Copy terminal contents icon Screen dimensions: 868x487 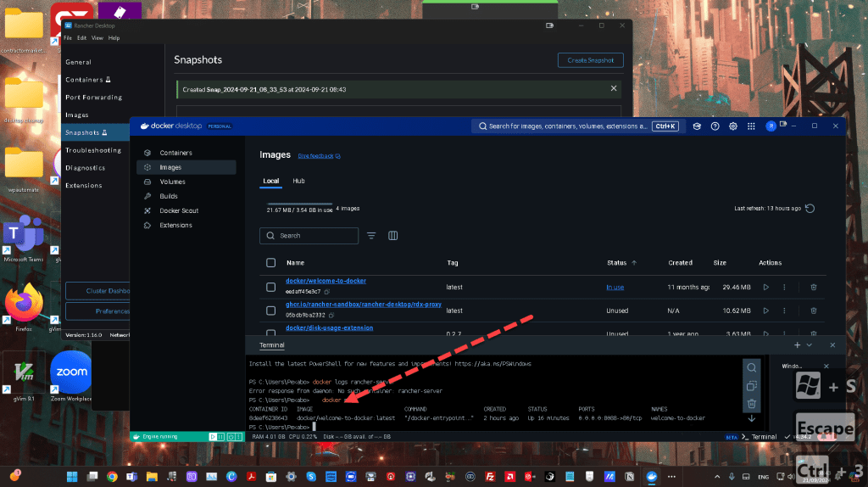tap(752, 385)
